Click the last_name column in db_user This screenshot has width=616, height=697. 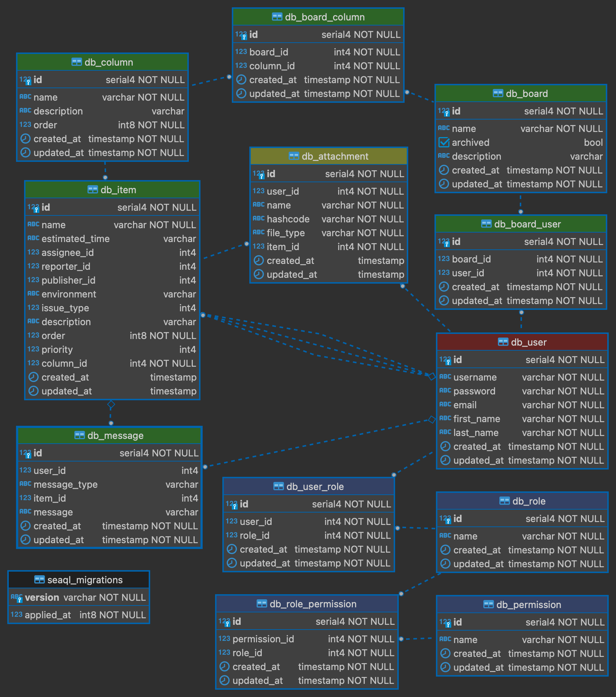coord(522,433)
